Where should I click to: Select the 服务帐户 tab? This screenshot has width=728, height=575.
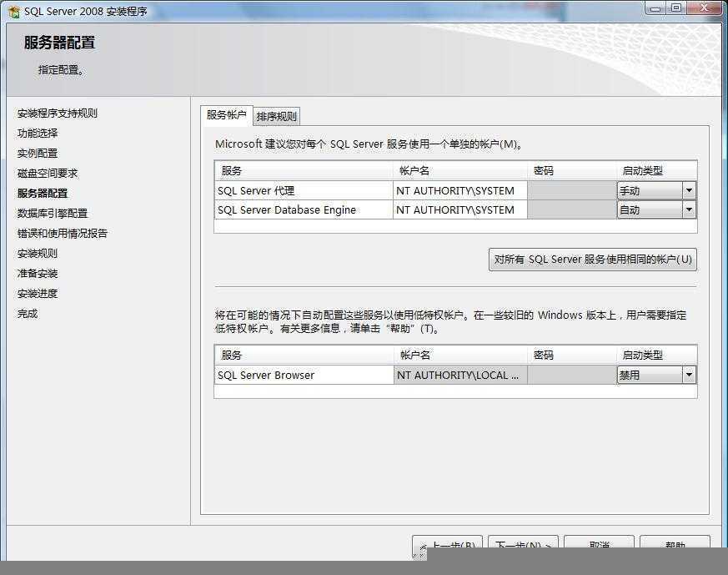[x=227, y=114]
